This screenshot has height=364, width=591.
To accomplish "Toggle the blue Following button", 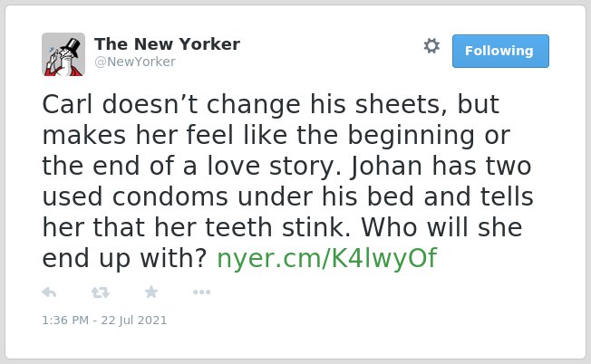I will [x=500, y=52].
